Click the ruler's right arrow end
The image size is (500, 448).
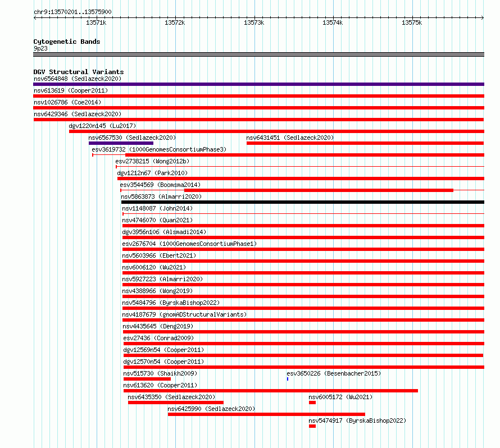(x=483, y=18)
